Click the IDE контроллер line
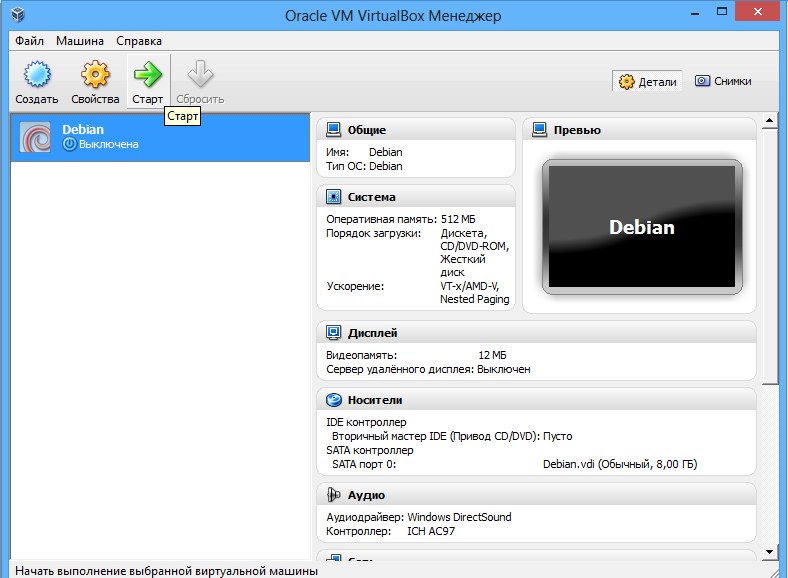 (366, 422)
